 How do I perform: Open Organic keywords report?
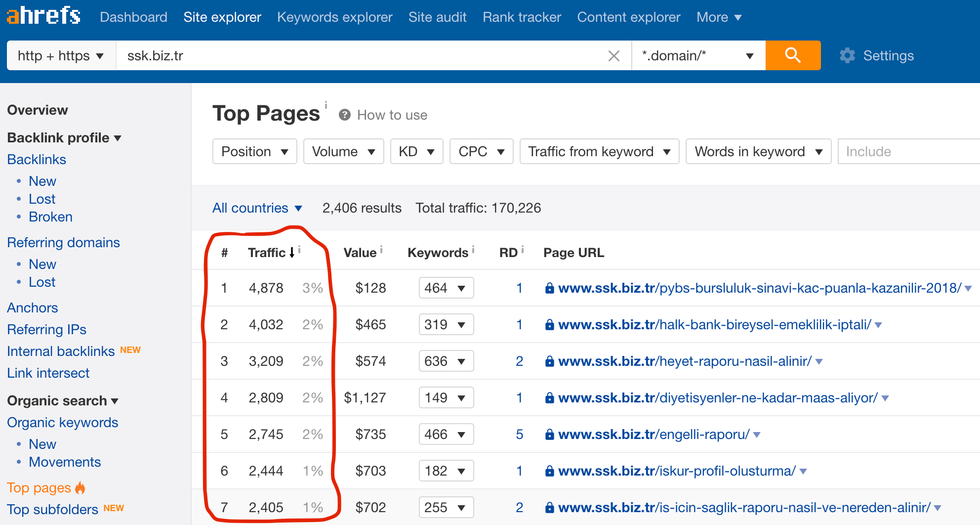point(63,422)
